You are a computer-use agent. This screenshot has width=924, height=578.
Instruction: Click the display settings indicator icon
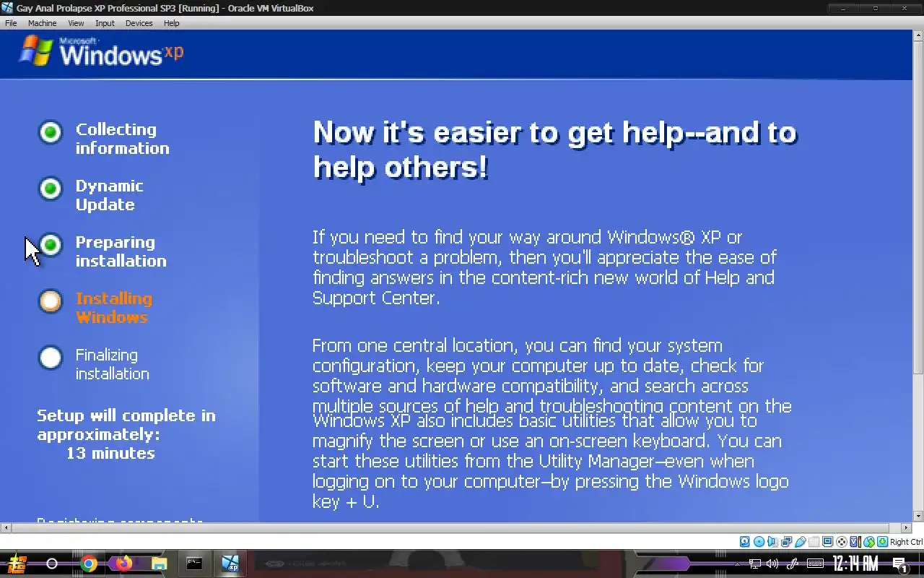828,542
